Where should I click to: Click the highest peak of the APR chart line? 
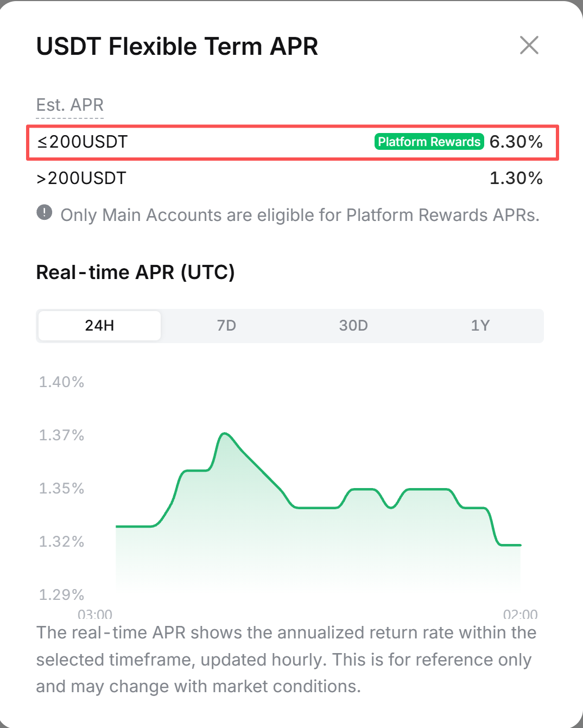coord(225,433)
